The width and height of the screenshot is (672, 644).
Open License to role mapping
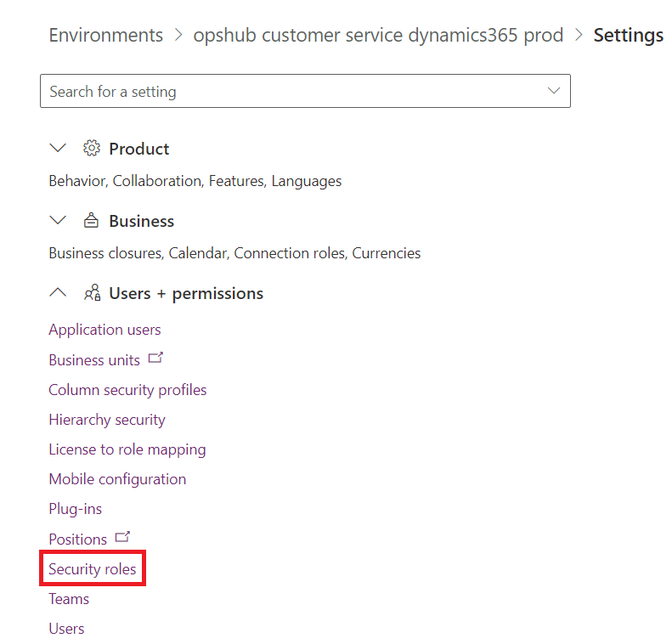tap(127, 449)
